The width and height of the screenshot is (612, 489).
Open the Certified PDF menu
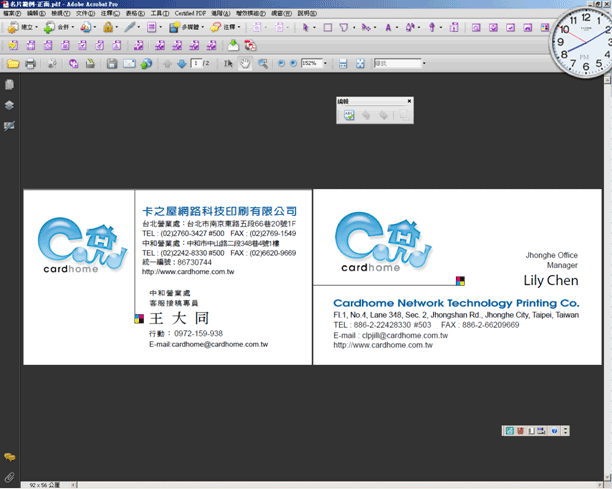[x=190, y=13]
